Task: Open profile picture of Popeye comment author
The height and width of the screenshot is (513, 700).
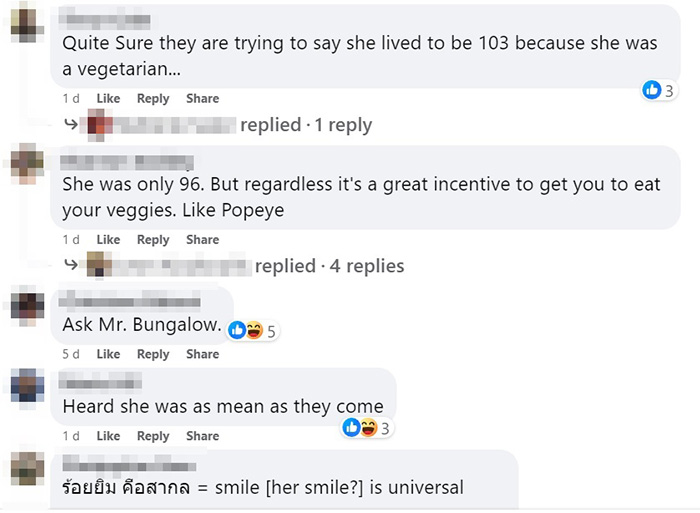Action: (x=27, y=163)
